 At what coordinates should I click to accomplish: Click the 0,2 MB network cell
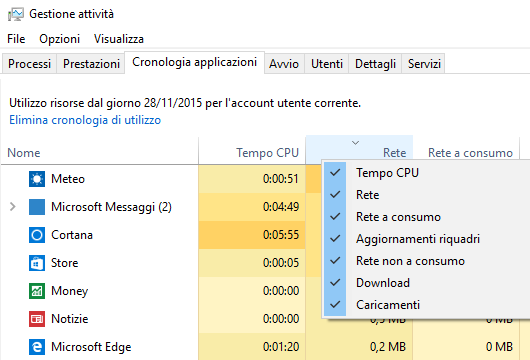[359, 347]
